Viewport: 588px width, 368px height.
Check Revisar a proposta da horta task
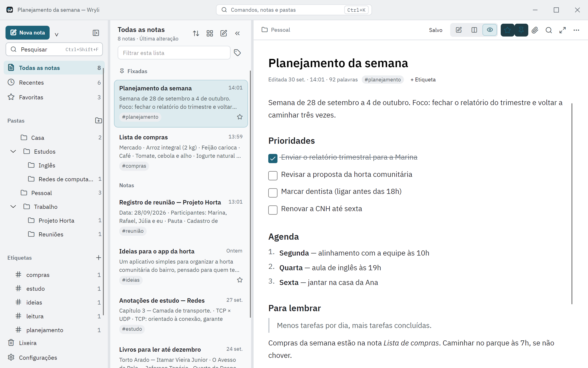pyautogui.click(x=273, y=175)
